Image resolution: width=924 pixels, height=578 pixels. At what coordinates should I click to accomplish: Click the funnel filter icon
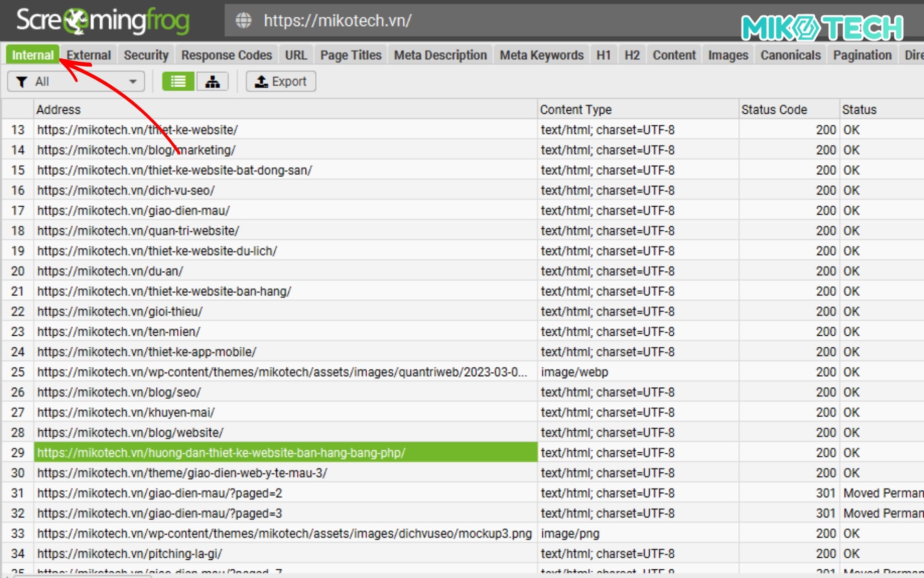pyautogui.click(x=21, y=82)
